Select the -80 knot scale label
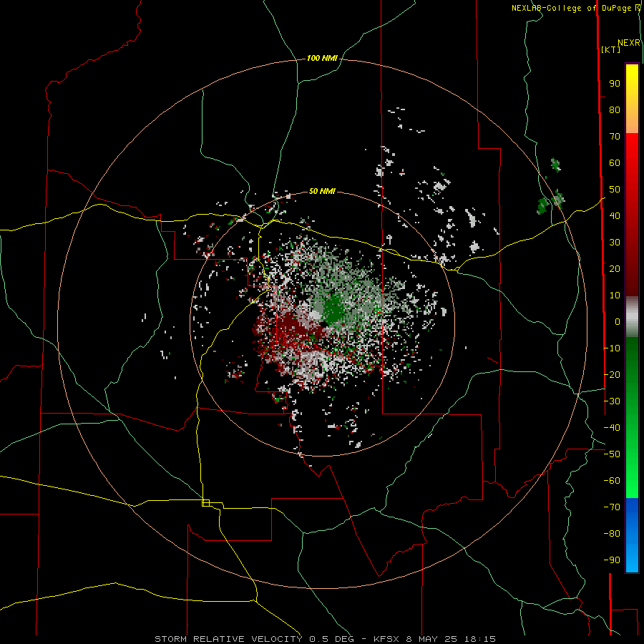This screenshot has height=644, width=644. 612,534
